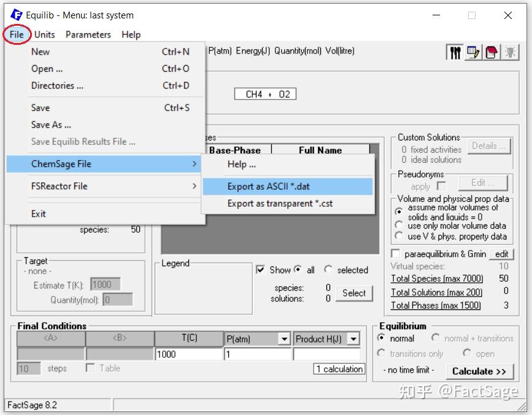This screenshot has width=532, height=415.
Task: Click the Base-Phase column header
Action: pos(235,150)
